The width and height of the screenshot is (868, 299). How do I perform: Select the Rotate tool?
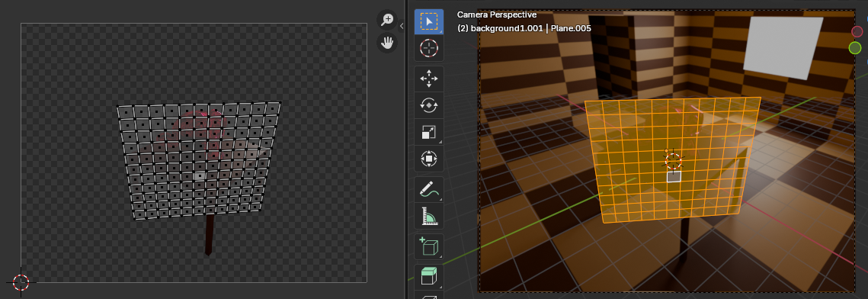pyautogui.click(x=429, y=105)
